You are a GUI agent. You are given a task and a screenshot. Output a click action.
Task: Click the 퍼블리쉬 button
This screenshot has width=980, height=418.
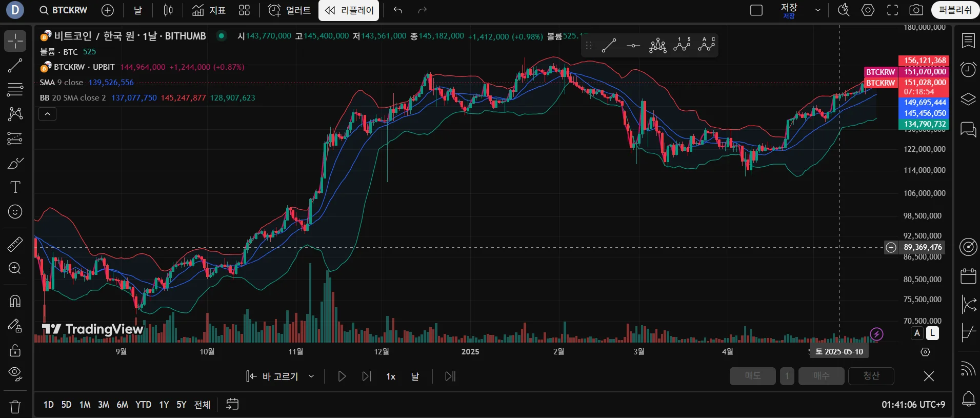point(955,10)
